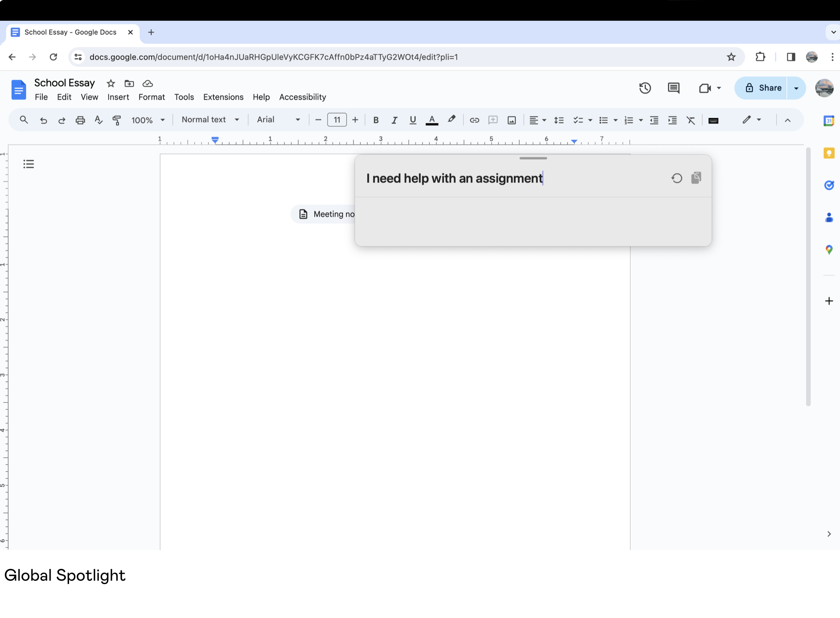This screenshot has width=840, height=618.
Task: Click the insert link icon
Action: 474,120
